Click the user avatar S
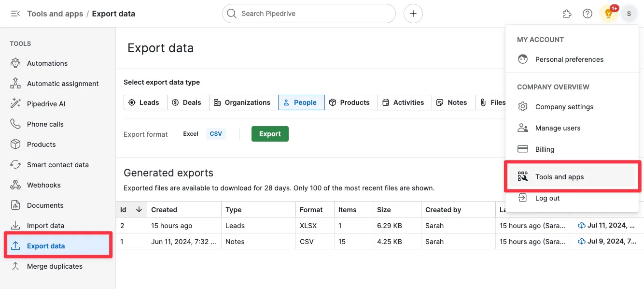 tap(629, 14)
